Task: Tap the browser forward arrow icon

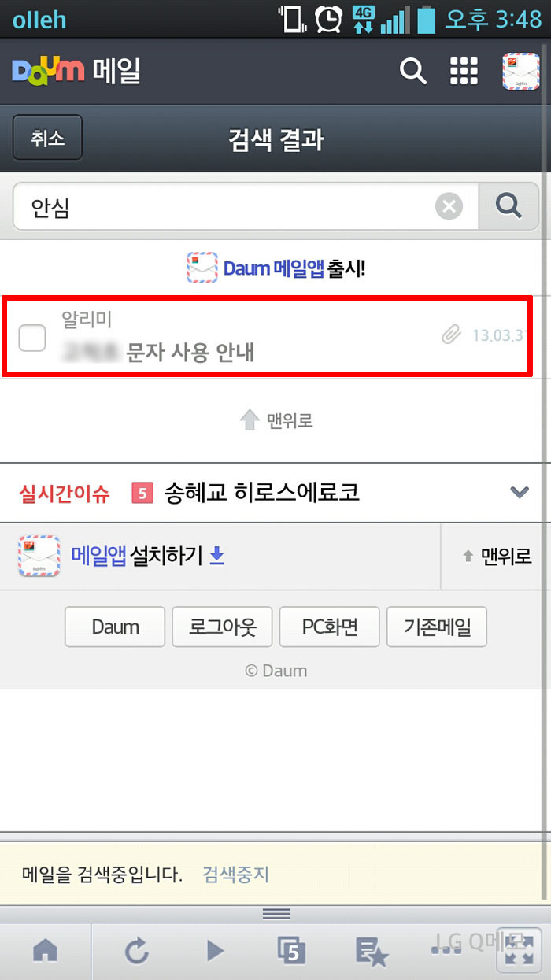Action: [214, 951]
